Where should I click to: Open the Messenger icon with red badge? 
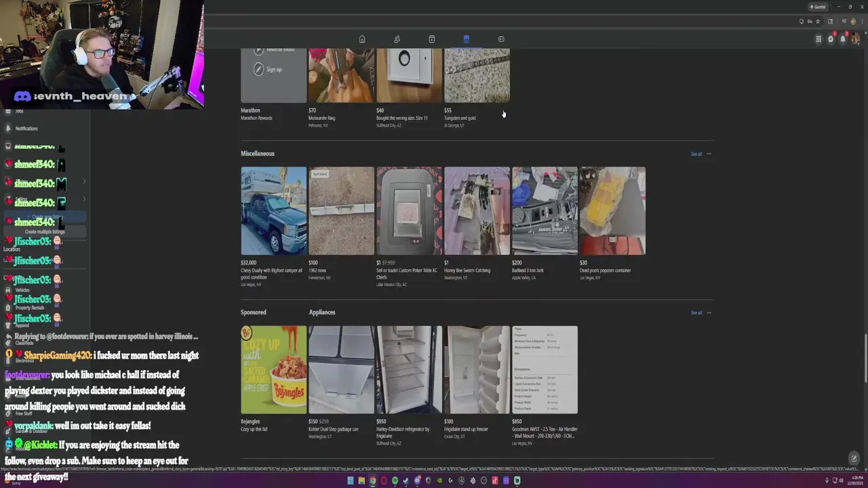pos(831,39)
